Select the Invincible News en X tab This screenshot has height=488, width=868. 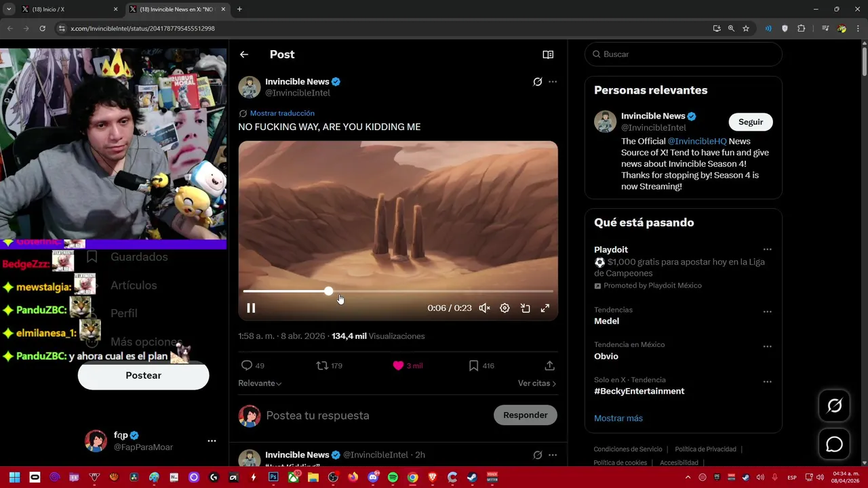click(178, 9)
